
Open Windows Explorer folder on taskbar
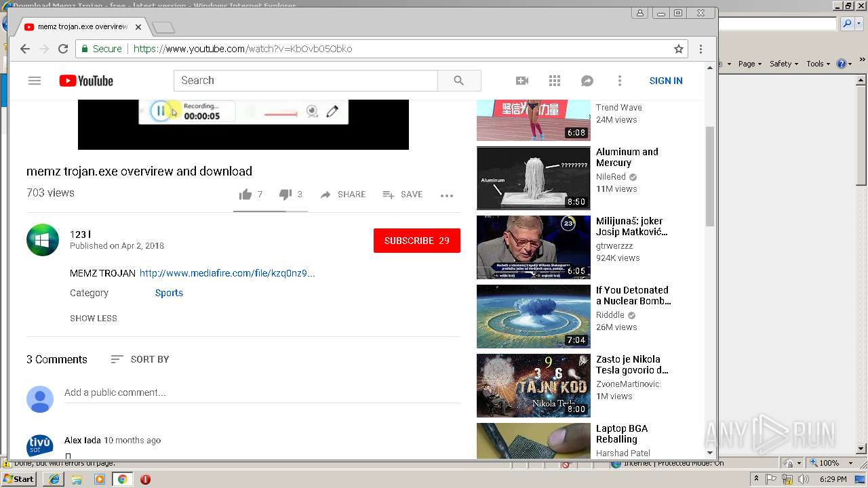(77, 479)
